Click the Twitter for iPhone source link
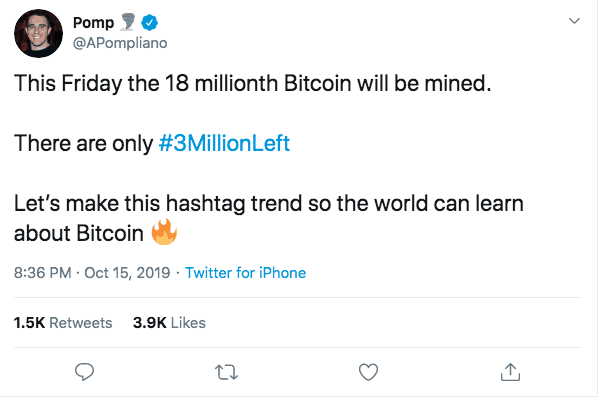The height and width of the screenshot is (397, 599). (x=246, y=273)
